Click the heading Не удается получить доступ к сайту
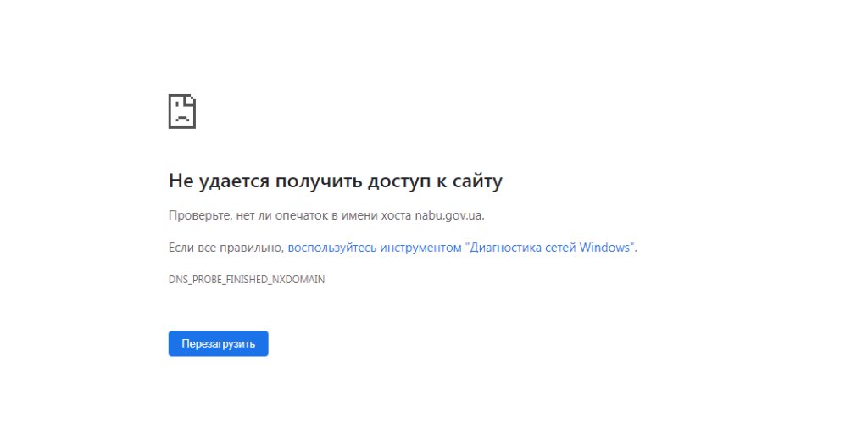The width and height of the screenshot is (868, 434). 336,181
